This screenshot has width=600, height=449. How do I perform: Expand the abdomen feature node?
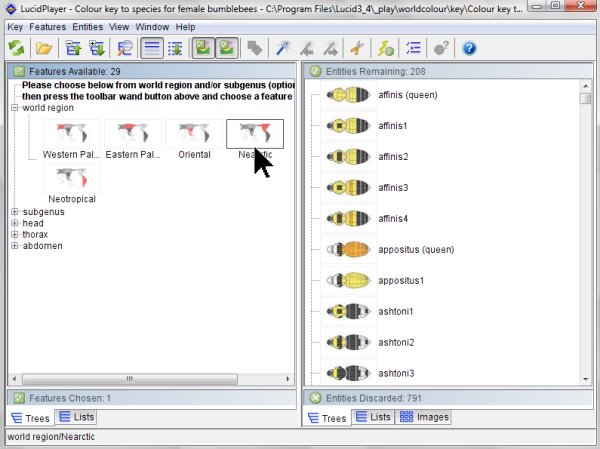click(x=15, y=246)
